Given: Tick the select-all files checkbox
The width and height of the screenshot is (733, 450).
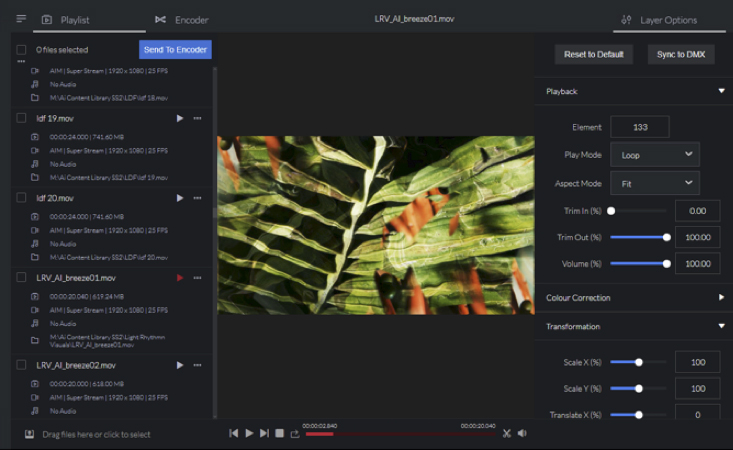Looking at the screenshot, I should [x=21, y=50].
